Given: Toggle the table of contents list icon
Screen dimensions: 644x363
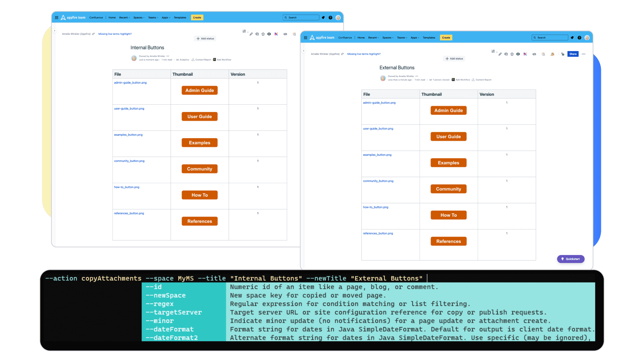Looking at the screenshot, I should click(493, 52).
